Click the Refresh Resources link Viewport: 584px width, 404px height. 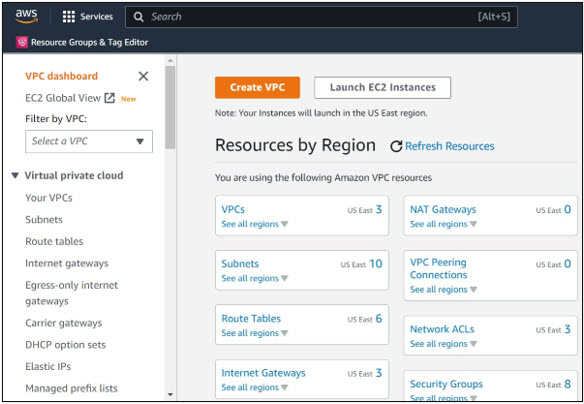[x=450, y=146]
